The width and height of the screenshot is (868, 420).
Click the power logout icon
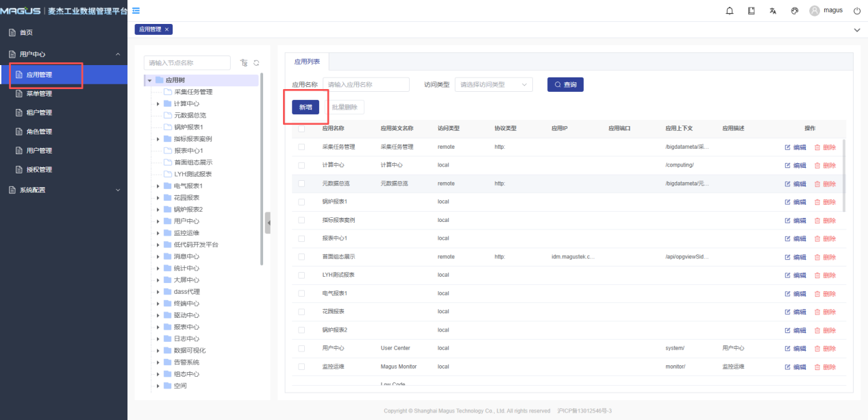857,11
